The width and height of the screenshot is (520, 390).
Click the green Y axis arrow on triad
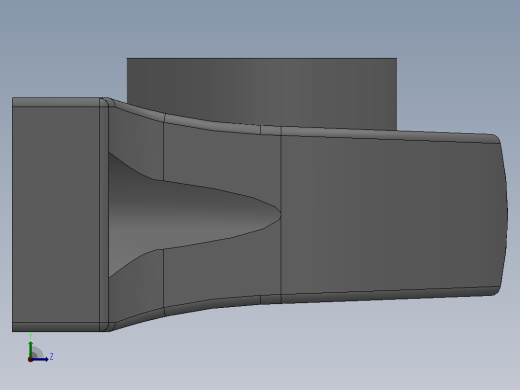pos(31,349)
